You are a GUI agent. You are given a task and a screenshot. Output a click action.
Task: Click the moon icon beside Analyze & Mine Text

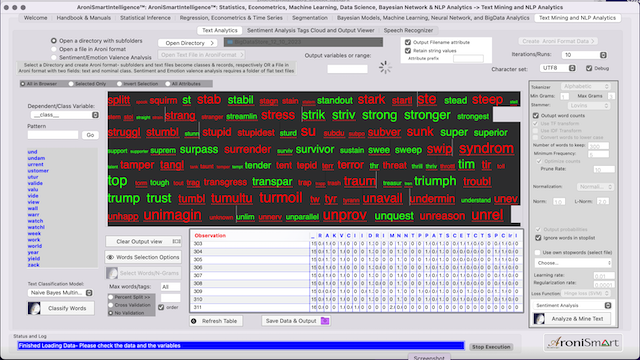coord(539,319)
